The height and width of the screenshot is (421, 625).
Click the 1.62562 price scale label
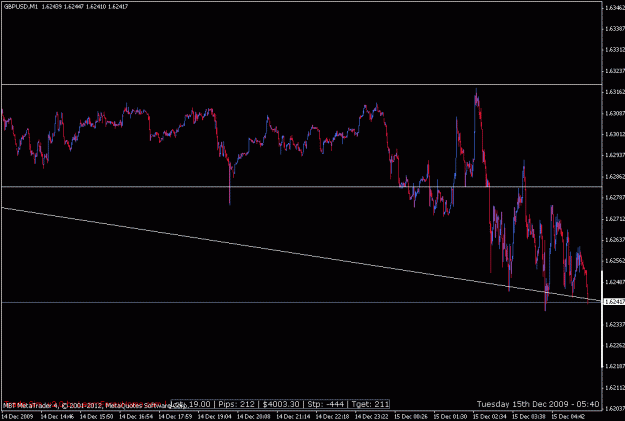click(x=615, y=261)
